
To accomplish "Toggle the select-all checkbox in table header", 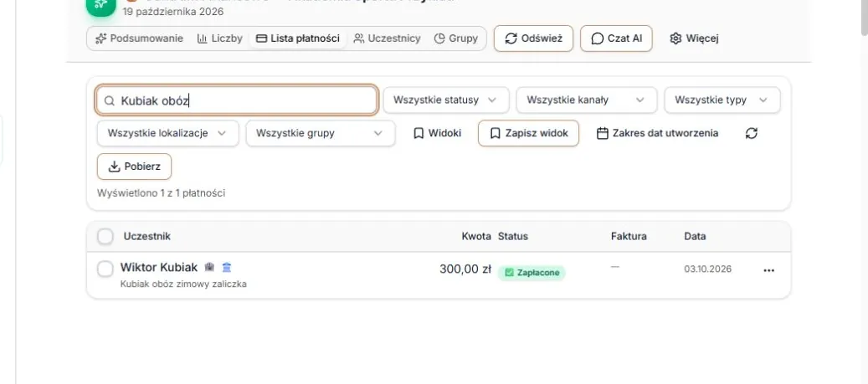I will (105, 236).
